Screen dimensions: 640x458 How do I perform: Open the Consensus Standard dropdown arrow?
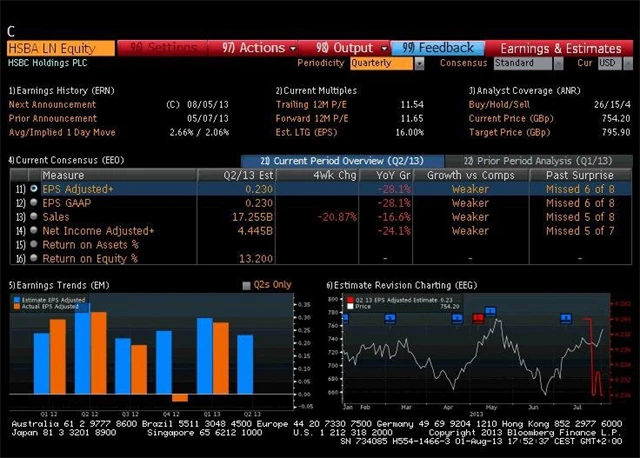558,63
